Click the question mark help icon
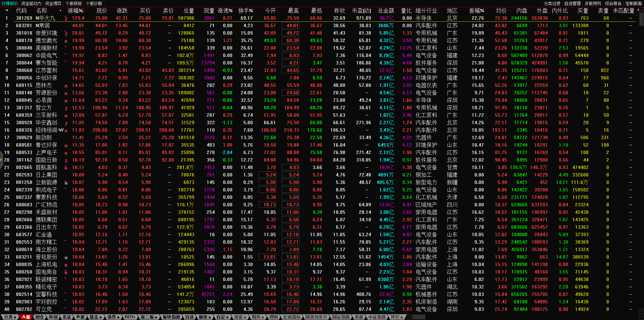Viewport: 644px width, 320px height. point(638,11)
